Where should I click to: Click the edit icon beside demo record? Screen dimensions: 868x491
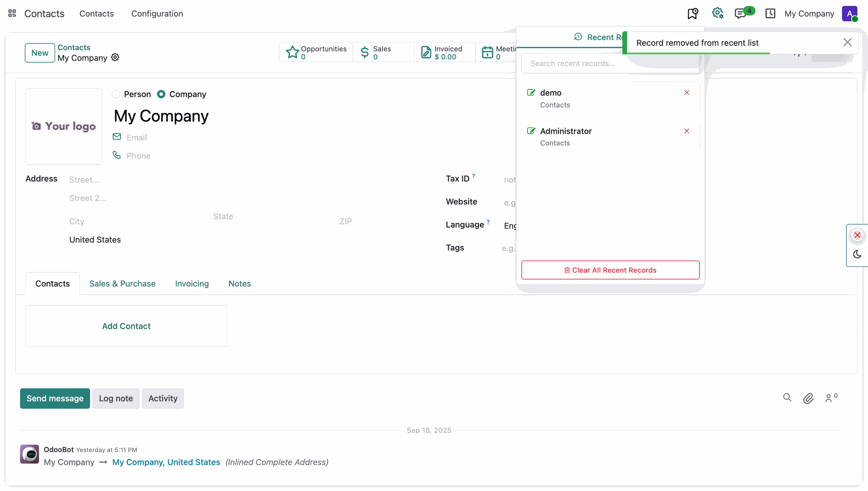(531, 93)
